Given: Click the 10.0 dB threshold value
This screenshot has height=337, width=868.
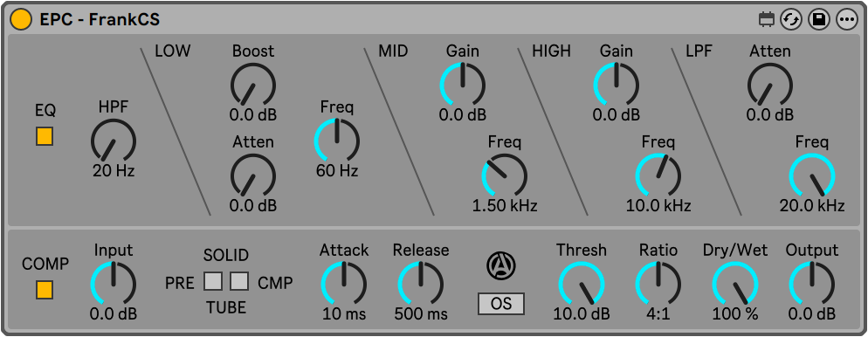Looking at the screenshot, I should coord(582,314).
